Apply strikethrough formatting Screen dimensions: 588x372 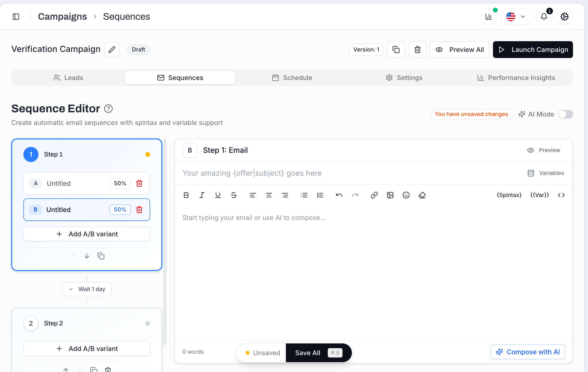click(234, 195)
